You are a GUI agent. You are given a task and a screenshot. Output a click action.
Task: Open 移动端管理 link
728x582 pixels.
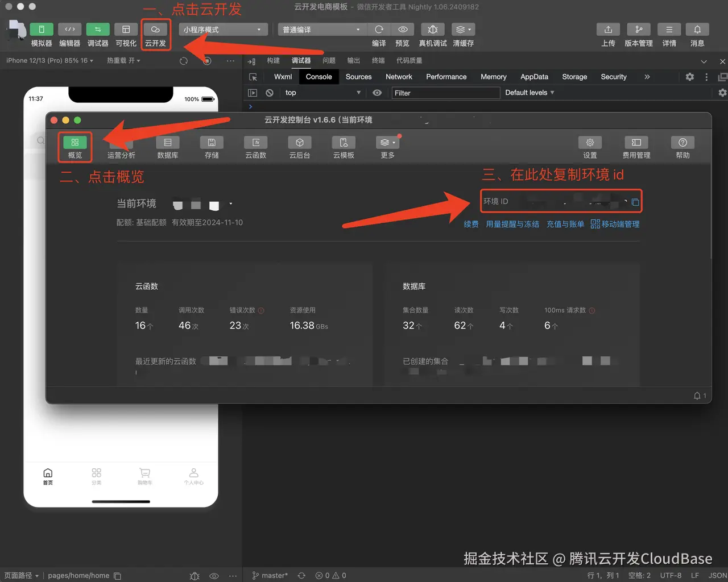click(619, 224)
